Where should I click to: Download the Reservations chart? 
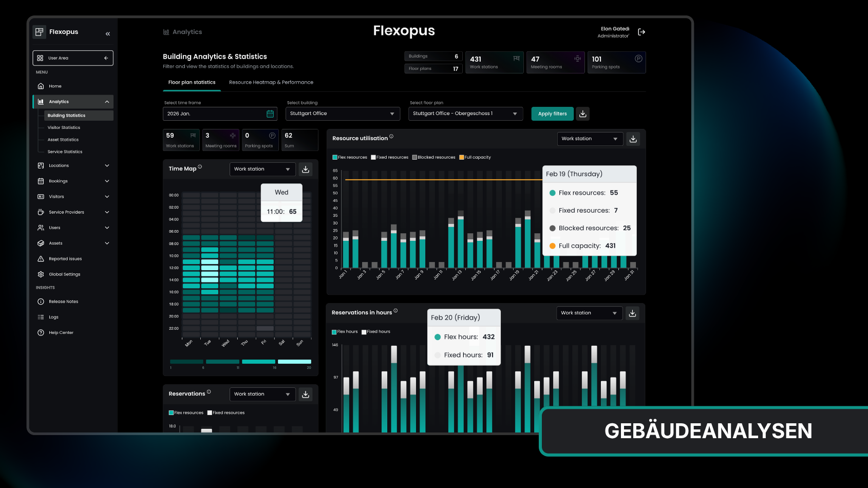click(306, 394)
